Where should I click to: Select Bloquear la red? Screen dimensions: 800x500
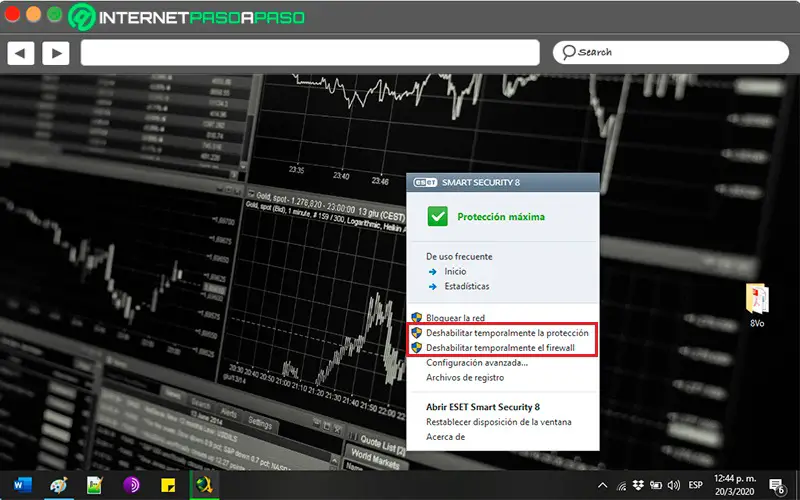click(456, 318)
